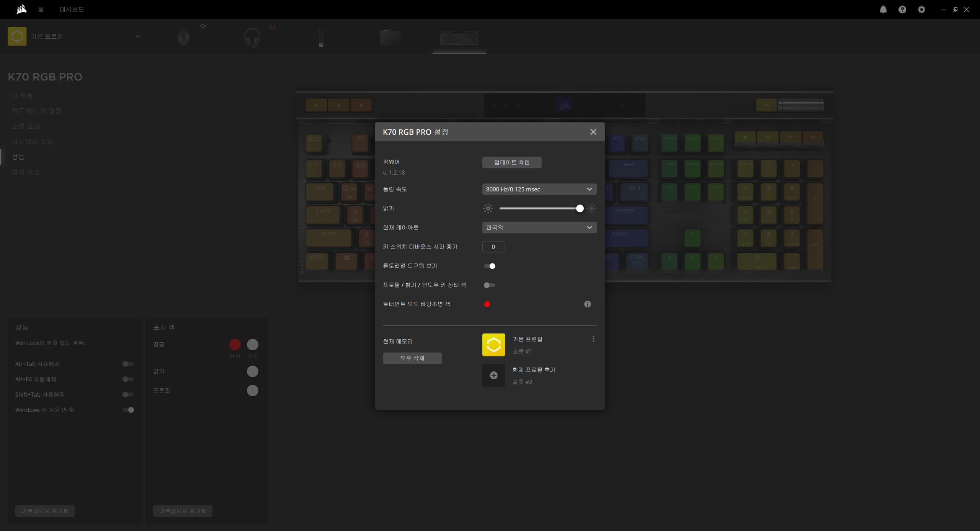Open iCUE settings gear icon
This screenshot has height=531, width=980.
(921, 10)
